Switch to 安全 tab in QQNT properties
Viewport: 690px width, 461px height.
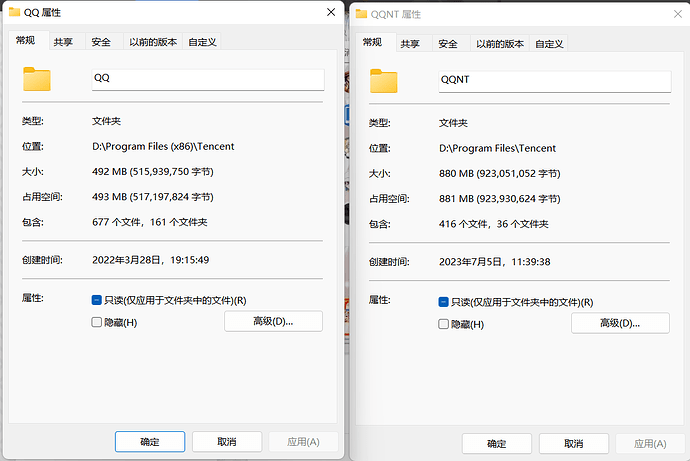[448, 44]
